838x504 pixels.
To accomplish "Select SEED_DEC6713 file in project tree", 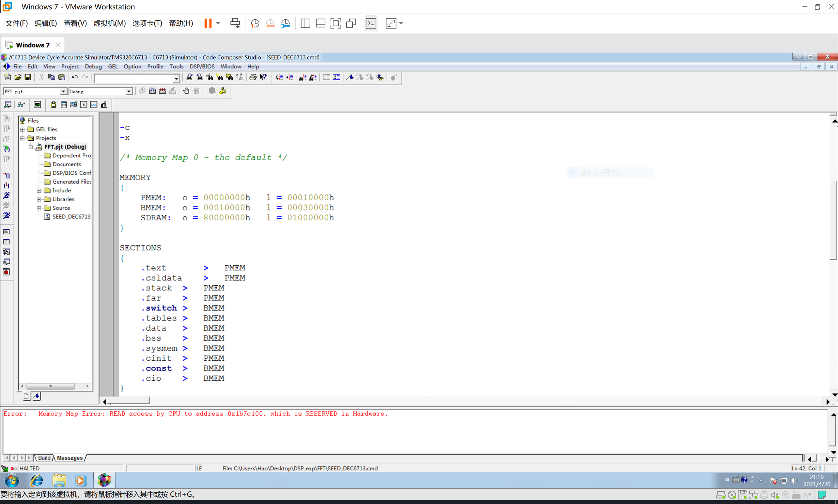I will coord(71,216).
